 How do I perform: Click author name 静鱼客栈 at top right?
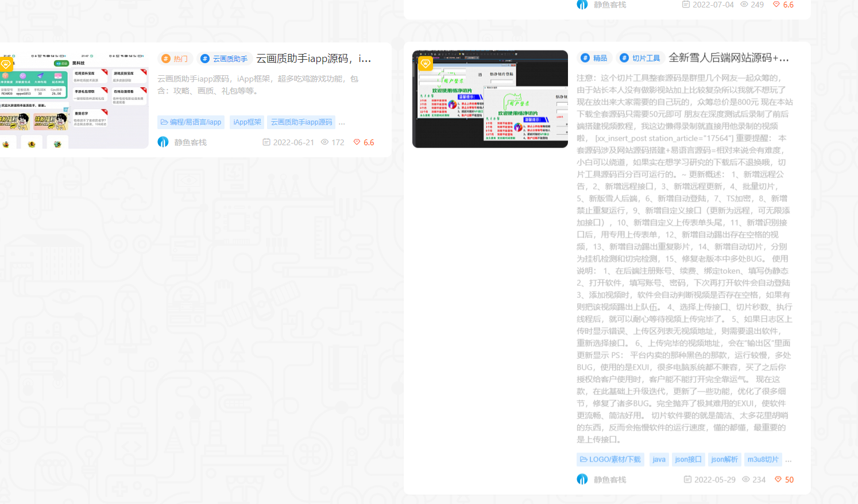609,5
